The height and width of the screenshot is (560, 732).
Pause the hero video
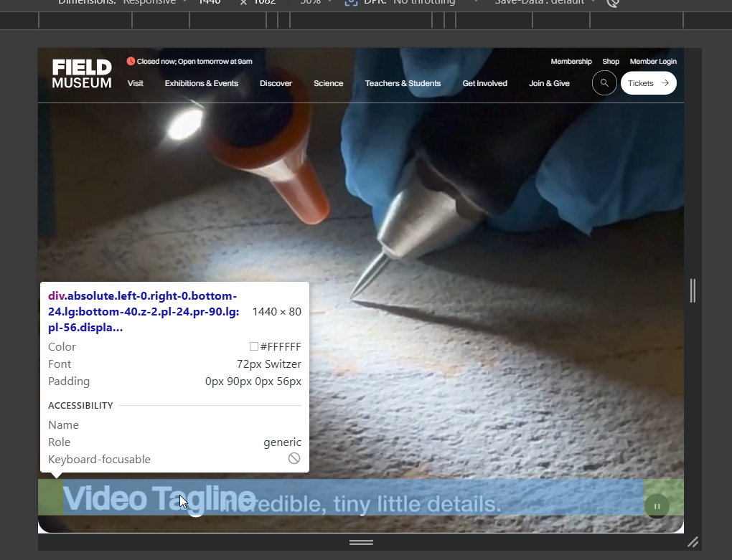657,506
